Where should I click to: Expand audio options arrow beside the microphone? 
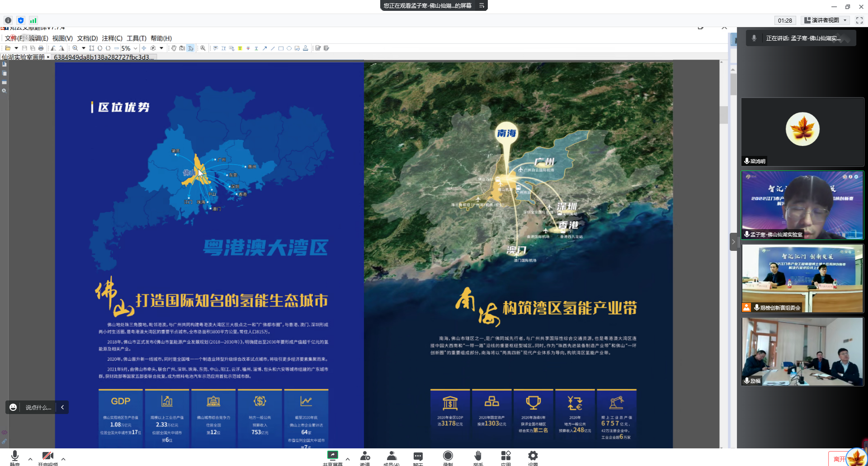[x=30, y=459]
